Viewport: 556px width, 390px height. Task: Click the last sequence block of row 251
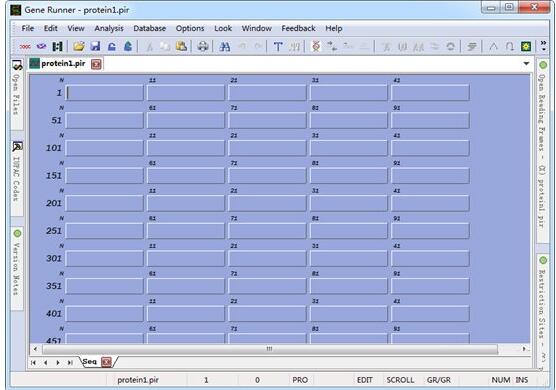(x=430, y=231)
